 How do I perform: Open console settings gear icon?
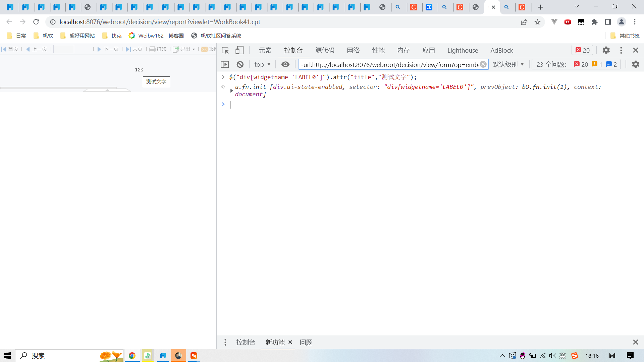coord(636,64)
